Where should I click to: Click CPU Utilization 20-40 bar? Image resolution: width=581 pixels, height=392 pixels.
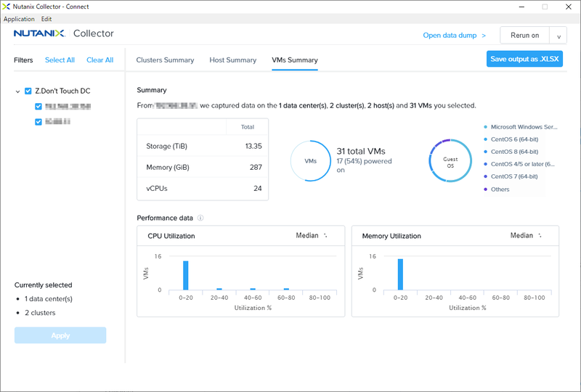(219, 289)
